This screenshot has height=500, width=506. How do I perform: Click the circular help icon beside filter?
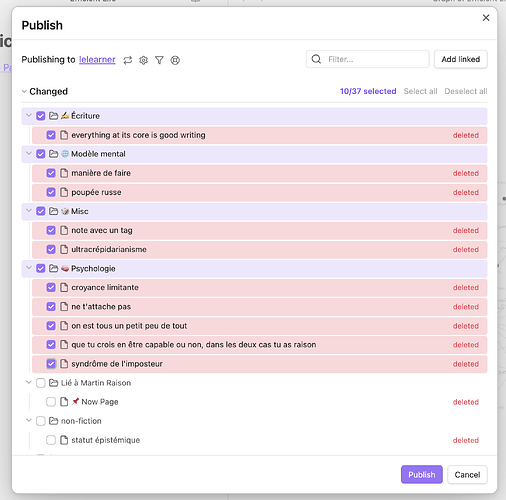pos(175,60)
